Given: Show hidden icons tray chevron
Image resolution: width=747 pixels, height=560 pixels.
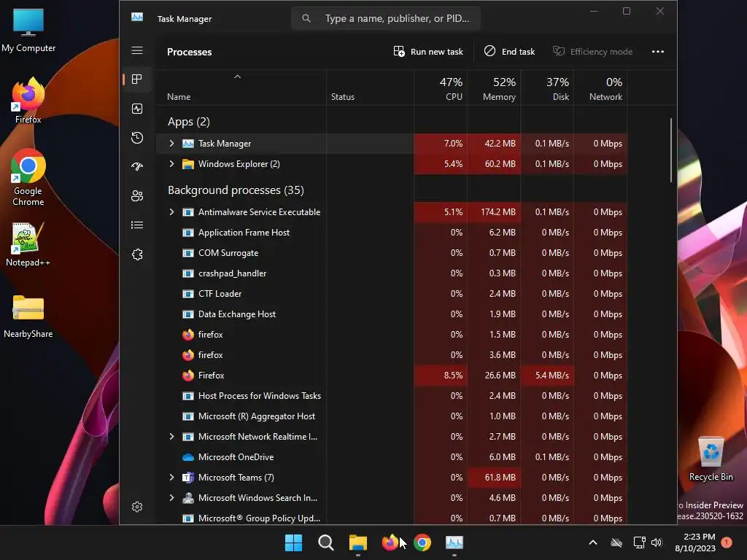Looking at the screenshot, I should [593, 542].
